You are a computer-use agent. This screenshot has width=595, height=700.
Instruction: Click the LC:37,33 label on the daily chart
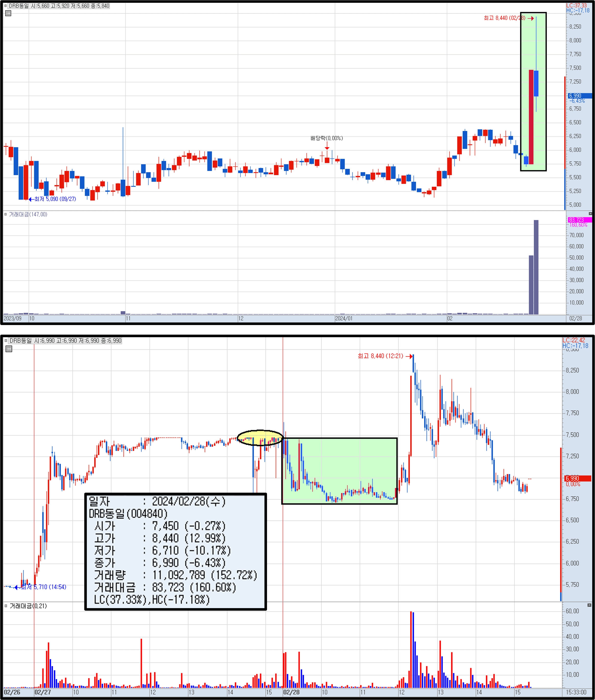(576, 5)
